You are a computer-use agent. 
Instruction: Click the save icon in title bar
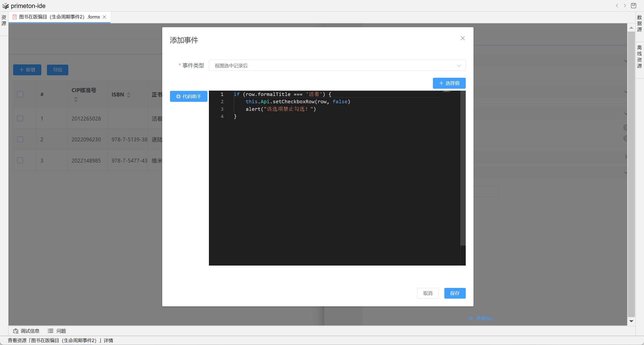[x=633, y=6]
